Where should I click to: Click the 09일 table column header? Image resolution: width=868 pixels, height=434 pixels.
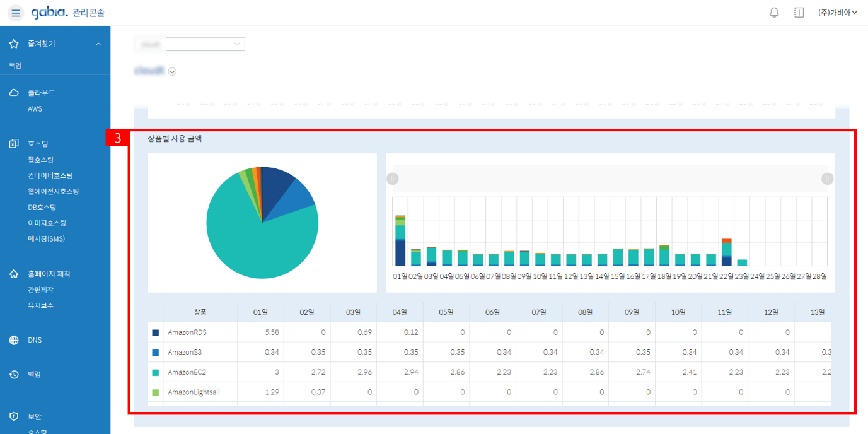pyautogui.click(x=632, y=312)
